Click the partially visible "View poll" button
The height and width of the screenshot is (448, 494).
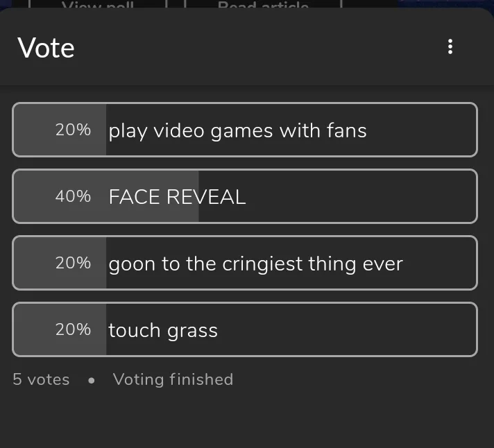click(x=98, y=5)
